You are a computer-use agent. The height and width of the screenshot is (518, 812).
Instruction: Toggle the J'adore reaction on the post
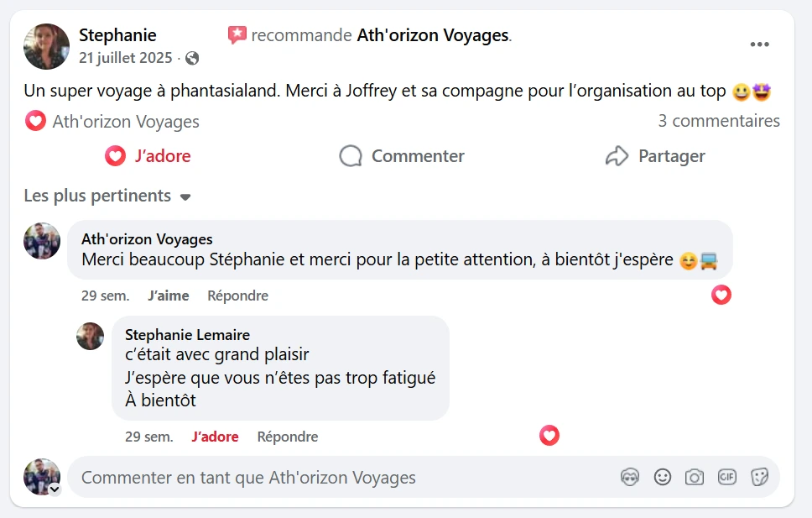tap(148, 156)
